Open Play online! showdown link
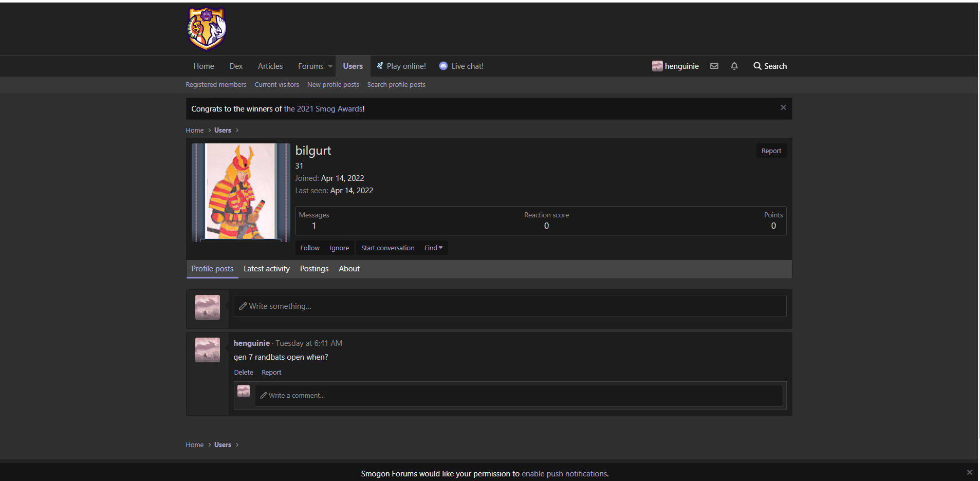The image size is (980, 481). [401, 66]
